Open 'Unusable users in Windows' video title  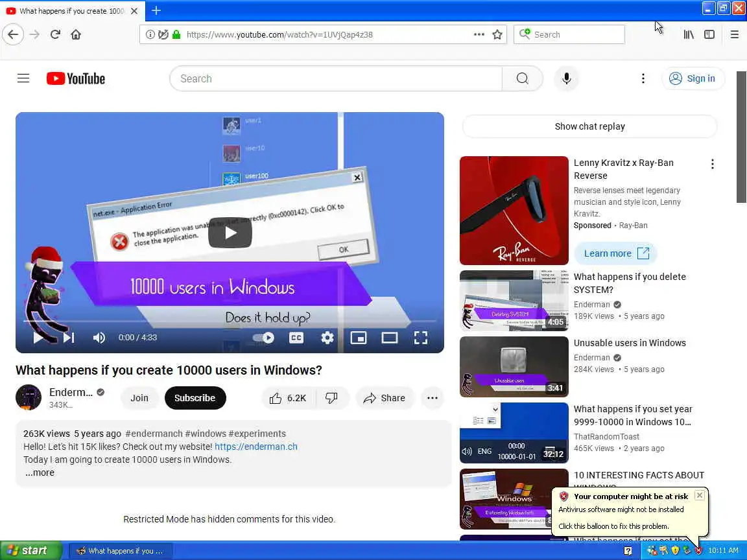pyautogui.click(x=630, y=343)
